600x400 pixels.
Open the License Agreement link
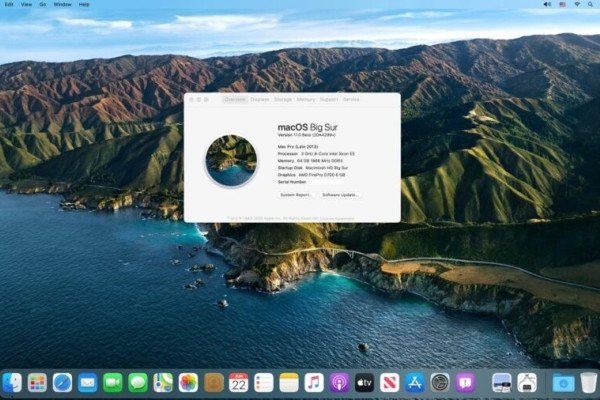337,219
